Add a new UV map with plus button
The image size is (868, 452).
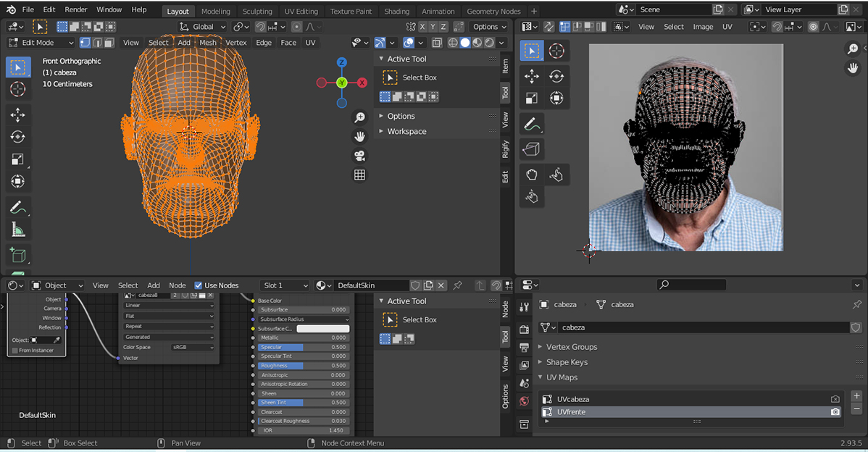tap(856, 396)
